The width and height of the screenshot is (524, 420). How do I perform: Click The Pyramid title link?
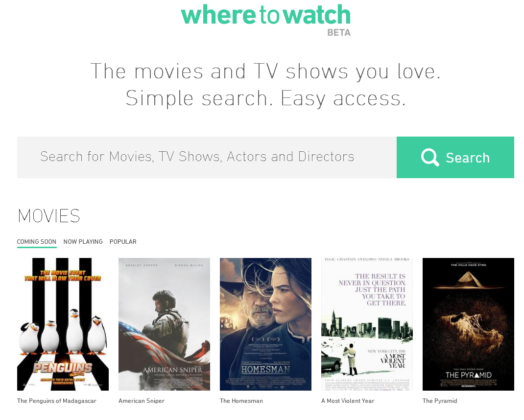440,400
